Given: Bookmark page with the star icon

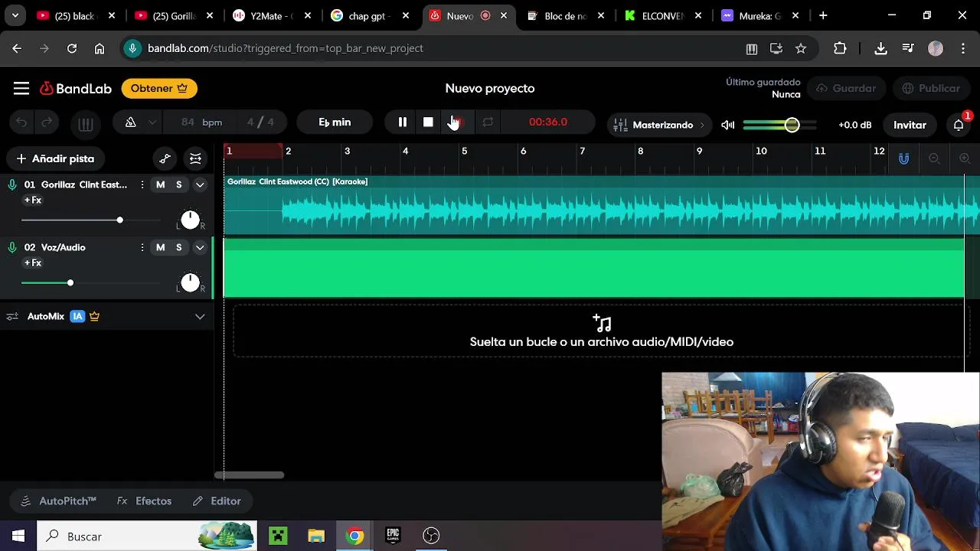Looking at the screenshot, I should (x=801, y=48).
